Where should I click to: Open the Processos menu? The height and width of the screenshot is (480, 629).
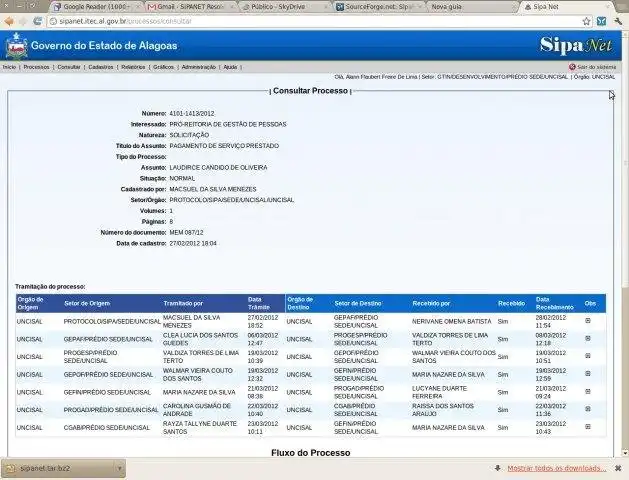[x=36, y=67]
